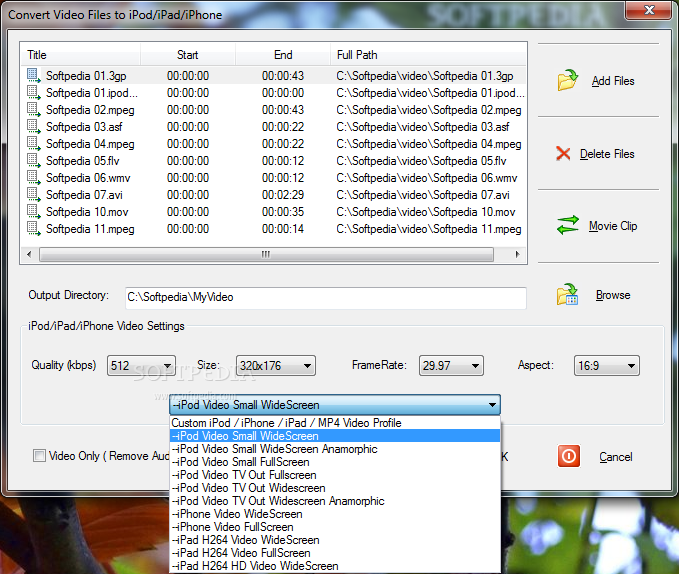The image size is (679, 574).
Task: Select iPad H264 Video FullScreen option
Action: click(335, 553)
